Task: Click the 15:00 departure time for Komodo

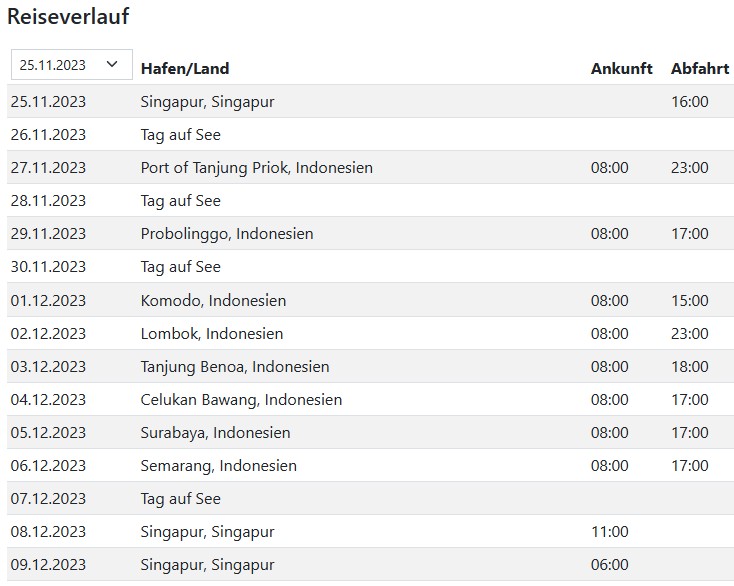Action: (690, 300)
